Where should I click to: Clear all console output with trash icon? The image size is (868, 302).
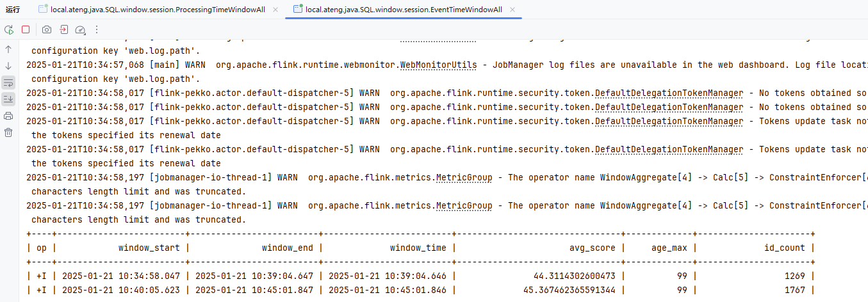point(8,132)
